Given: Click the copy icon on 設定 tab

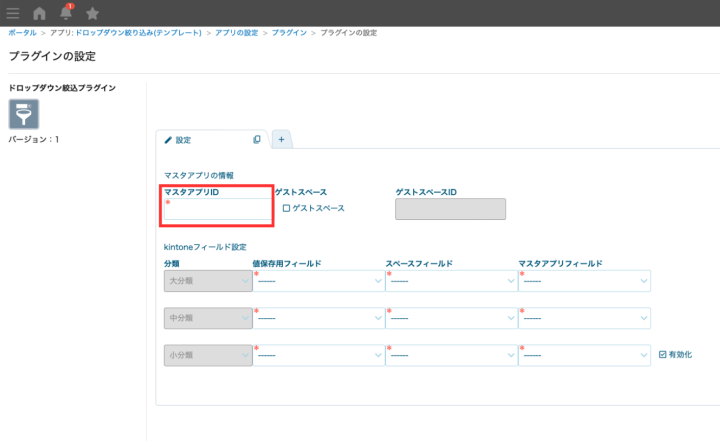Looking at the screenshot, I should [x=257, y=140].
